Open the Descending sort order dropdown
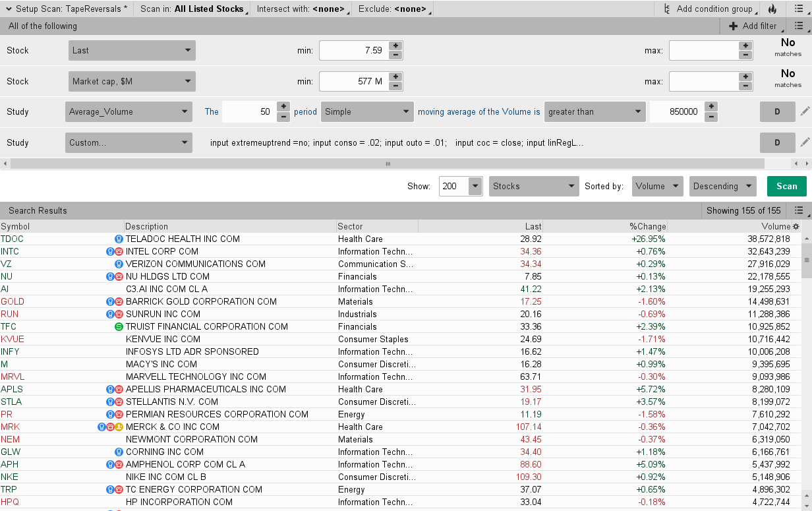 (723, 186)
